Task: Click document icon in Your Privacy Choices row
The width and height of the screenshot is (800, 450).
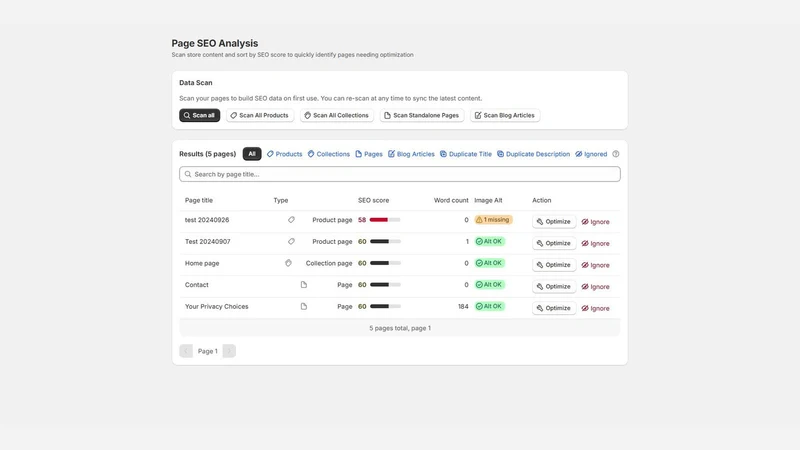Action: (x=304, y=306)
